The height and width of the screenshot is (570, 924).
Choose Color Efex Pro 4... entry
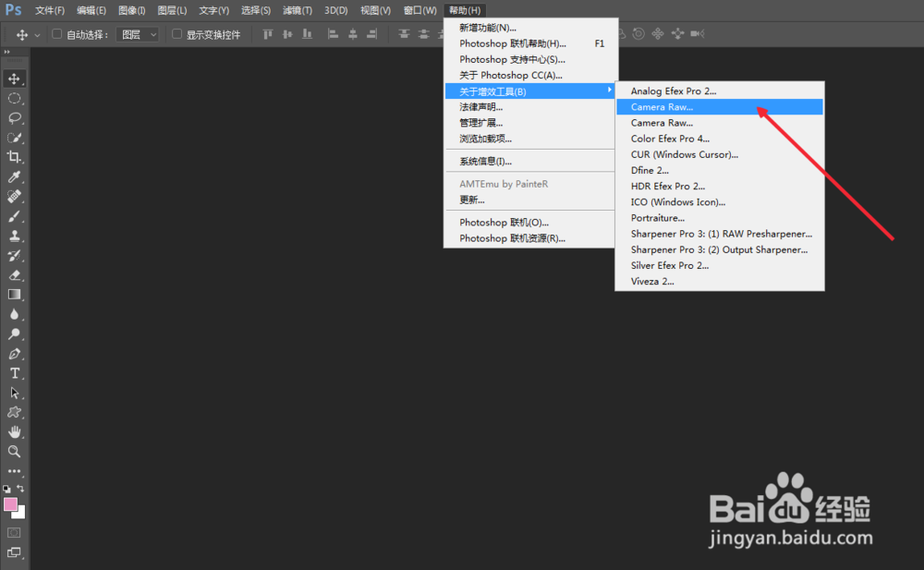coord(720,139)
